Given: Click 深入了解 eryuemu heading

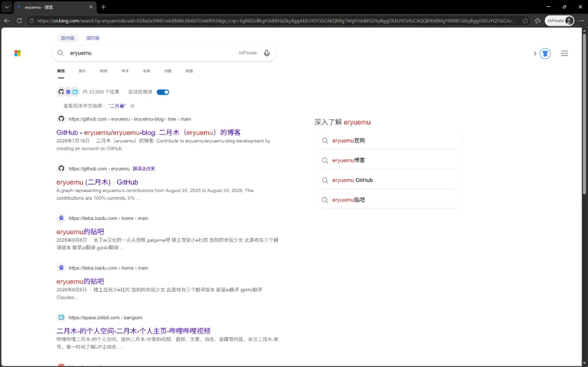Looking at the screenshot, I should point(342,122).
